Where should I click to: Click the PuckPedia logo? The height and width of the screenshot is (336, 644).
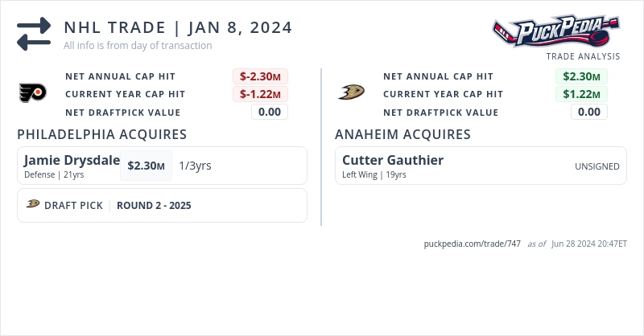click(555, 32)
